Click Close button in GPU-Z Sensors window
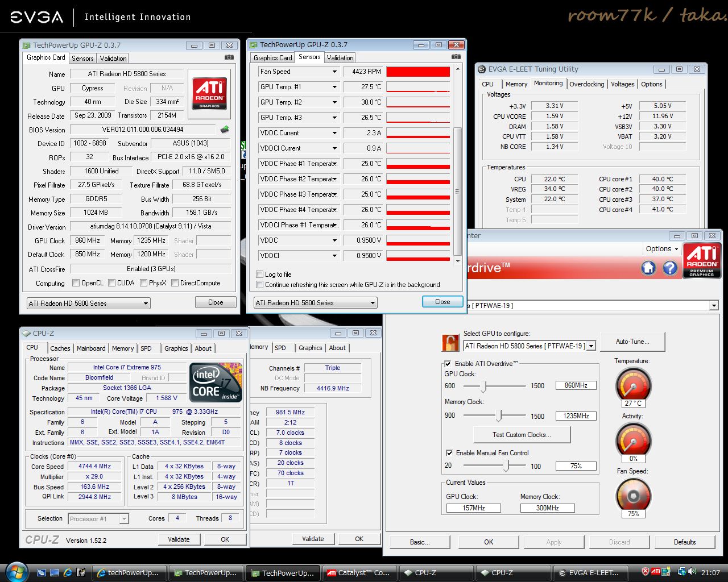The image size is (728, 582). 442,302
